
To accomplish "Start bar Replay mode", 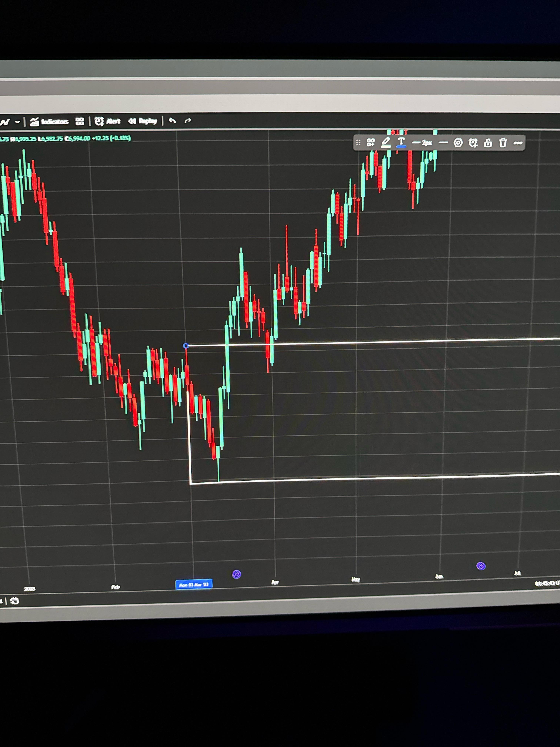I will pos(143,121).
